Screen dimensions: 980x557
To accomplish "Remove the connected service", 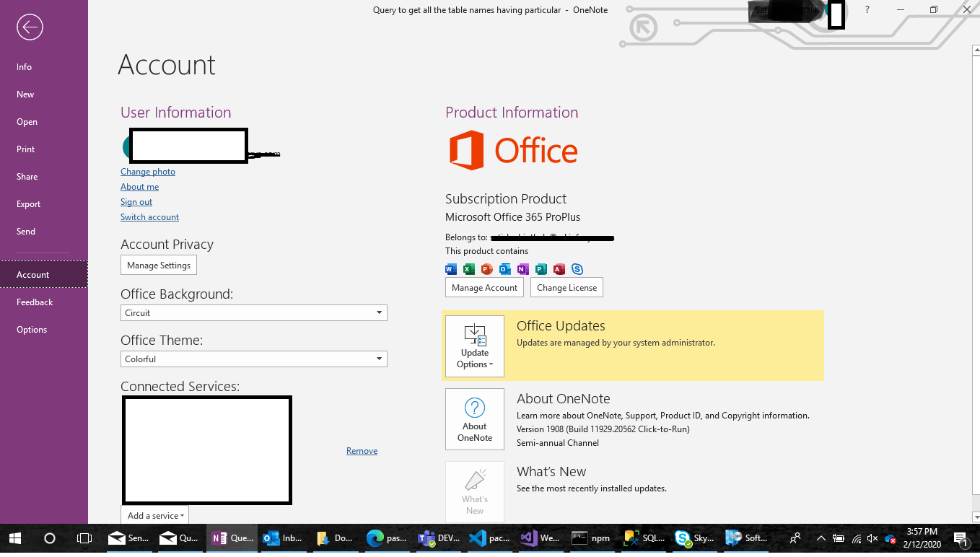I will click(x=362, y=451).
